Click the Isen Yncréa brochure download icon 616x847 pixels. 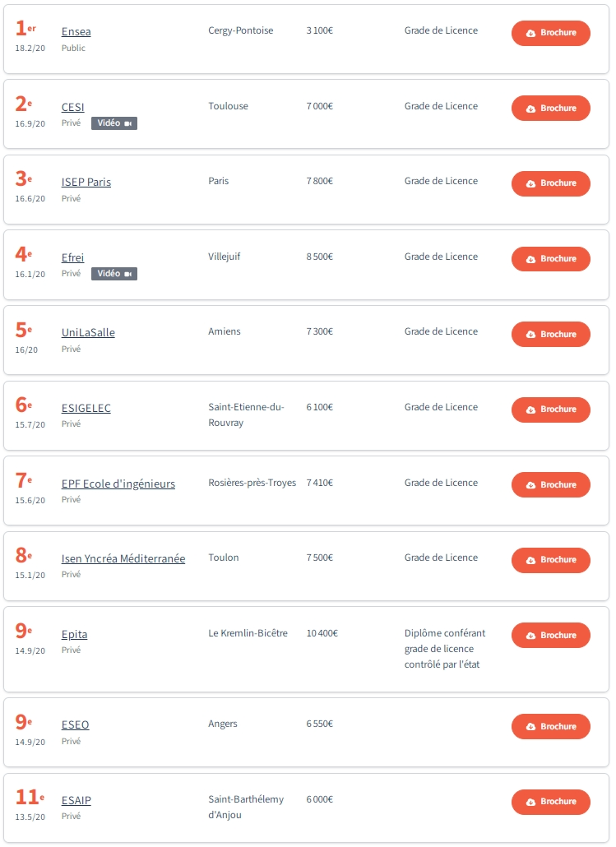[x=530, y=560]
